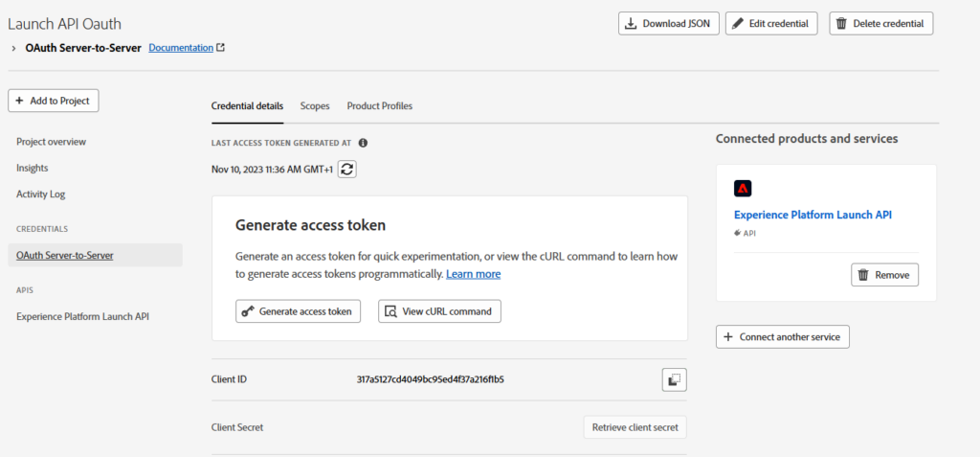The height and width of the screenshot is (457, 980).
Task: Copy the Client ID using copy icon
Action: (x=674, y=379)
